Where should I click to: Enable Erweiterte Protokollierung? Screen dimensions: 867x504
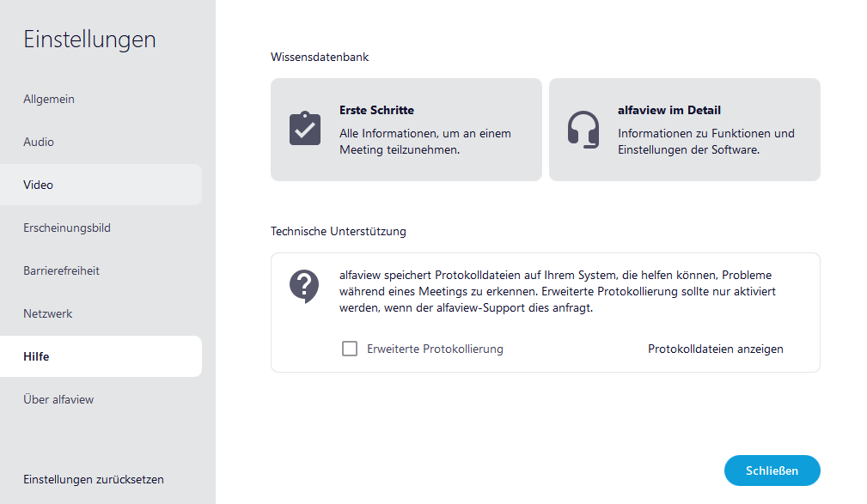(x=349, y=349)
